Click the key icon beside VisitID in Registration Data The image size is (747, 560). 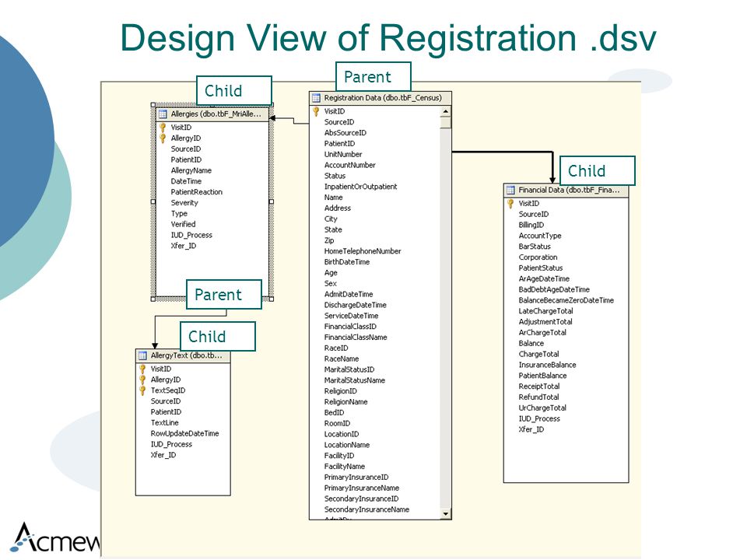pos(317,111)
